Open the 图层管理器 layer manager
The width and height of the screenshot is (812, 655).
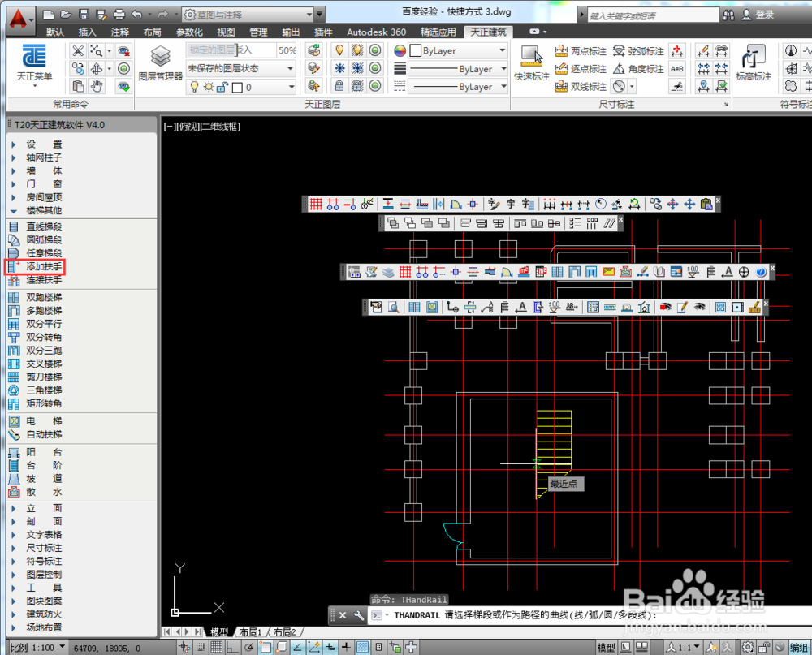coord(161,63)
